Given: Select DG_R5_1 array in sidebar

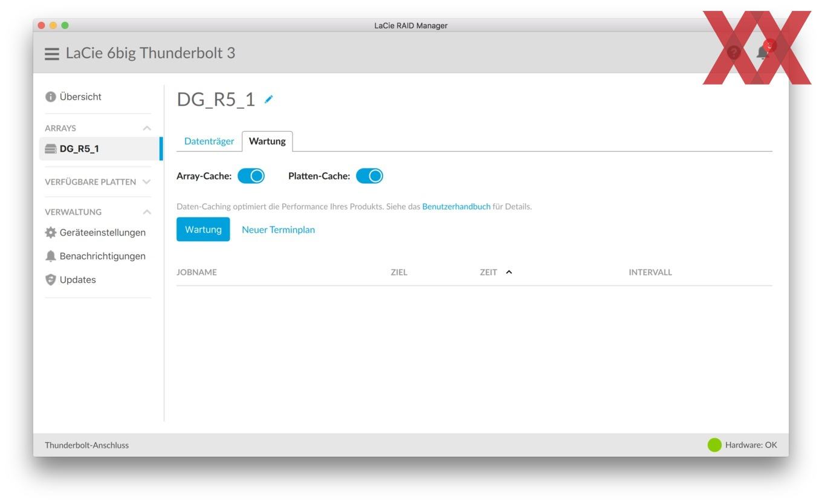Looking at the screenshot, I should [100, 149].
